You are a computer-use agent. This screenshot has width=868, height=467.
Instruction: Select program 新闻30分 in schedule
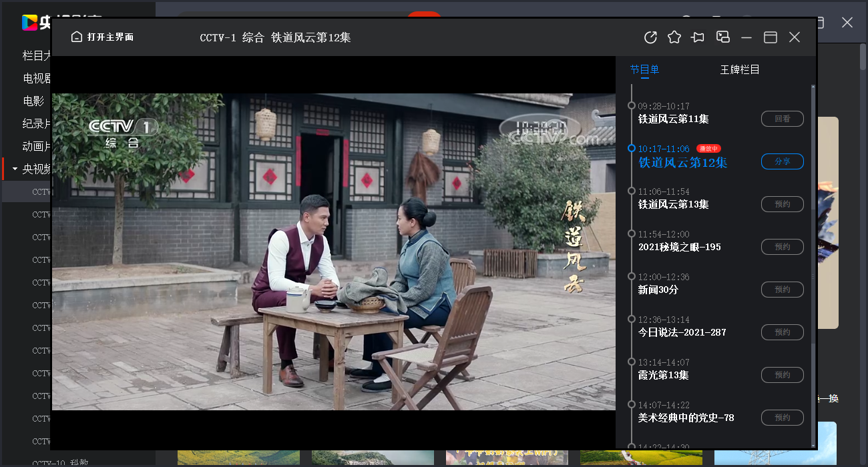coord(658,290)
